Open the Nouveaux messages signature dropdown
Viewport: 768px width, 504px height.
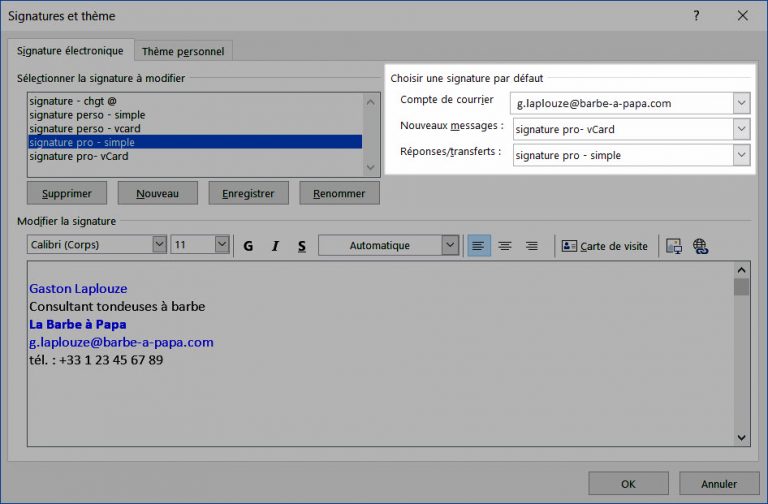click(740, 129)
